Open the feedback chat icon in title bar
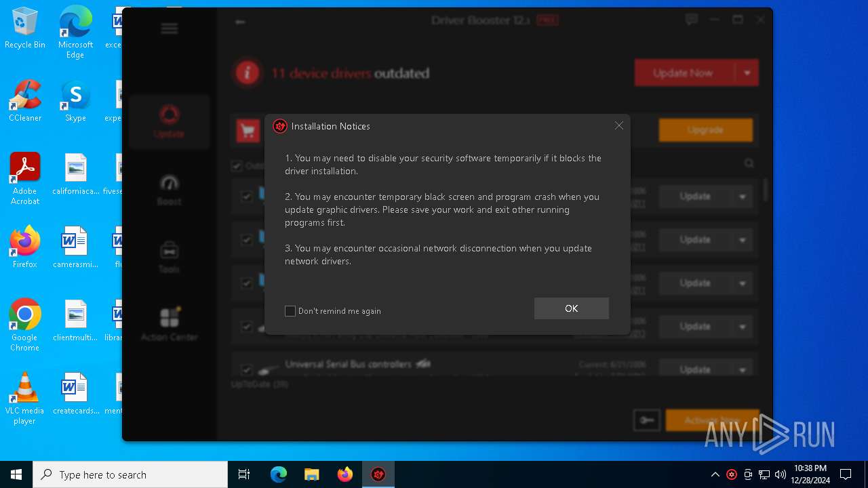Screen dimensions: 868x488 coord(691,20)
